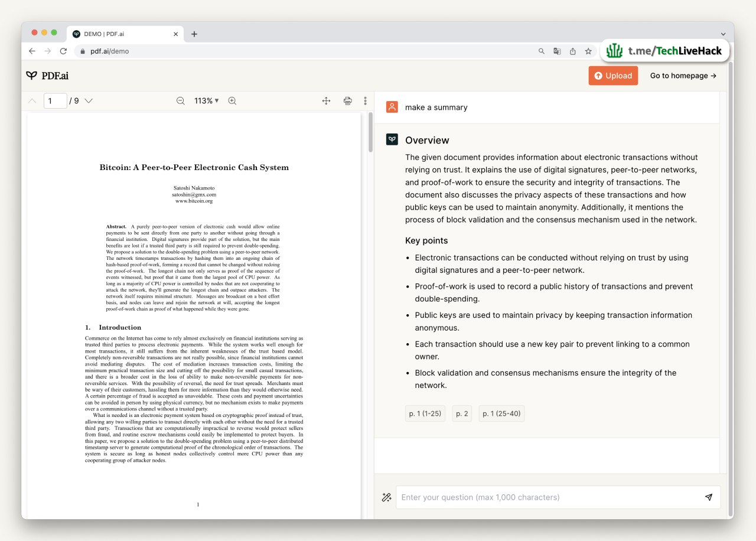
Task: Print the PDF document
Action: [348, 101]
